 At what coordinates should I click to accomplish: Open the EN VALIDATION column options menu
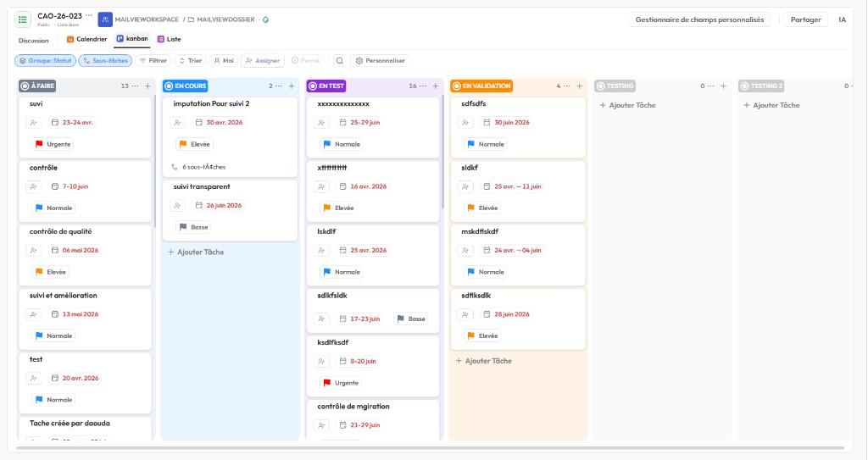[567, 86]
